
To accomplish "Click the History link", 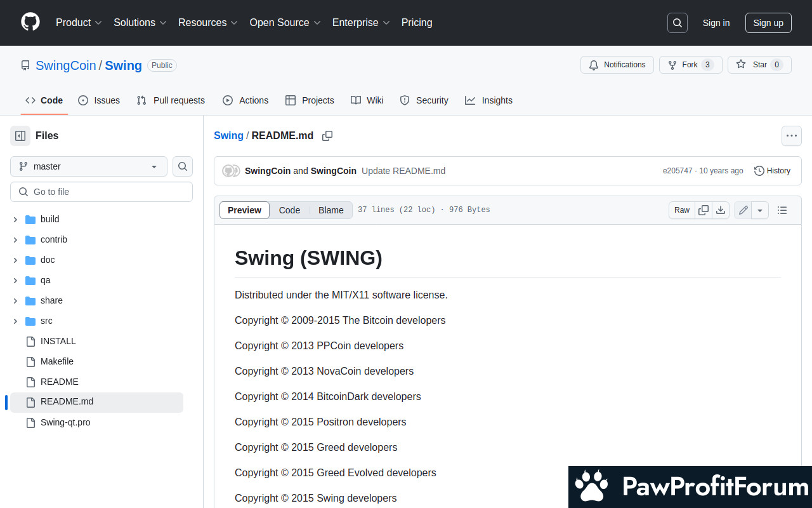I will (772, 171).
